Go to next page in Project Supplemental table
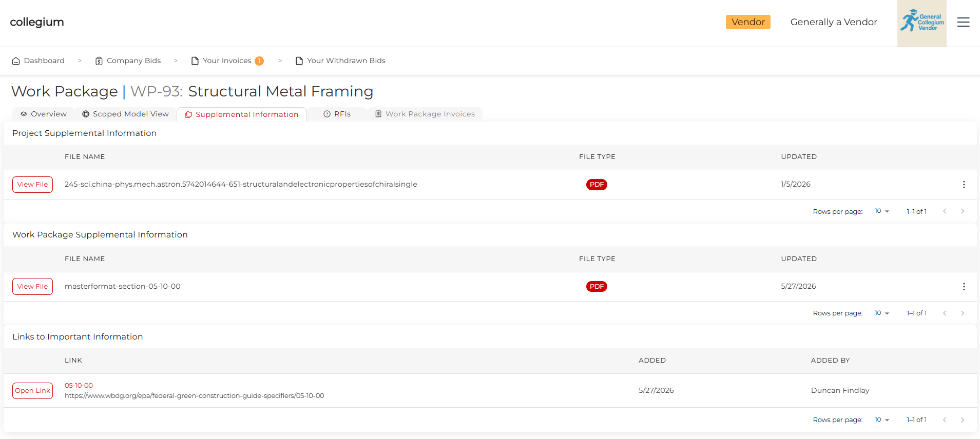Viewport: 980px width, 439px height. tap(963, 211)
